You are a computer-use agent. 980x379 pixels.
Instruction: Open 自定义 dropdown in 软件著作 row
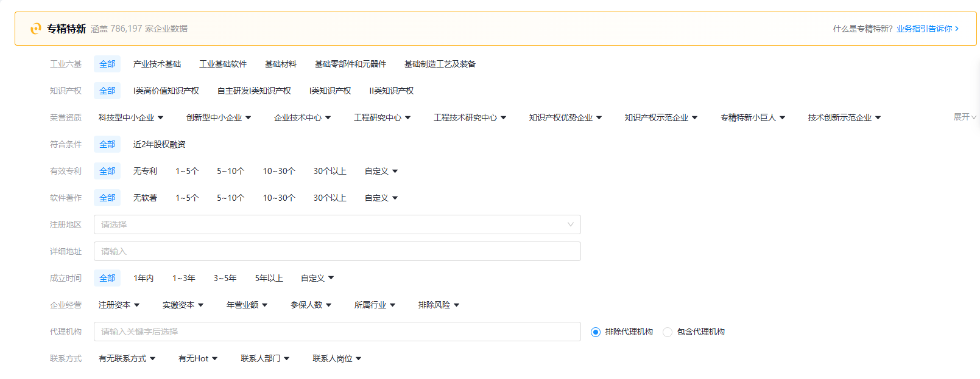point(381,198)
